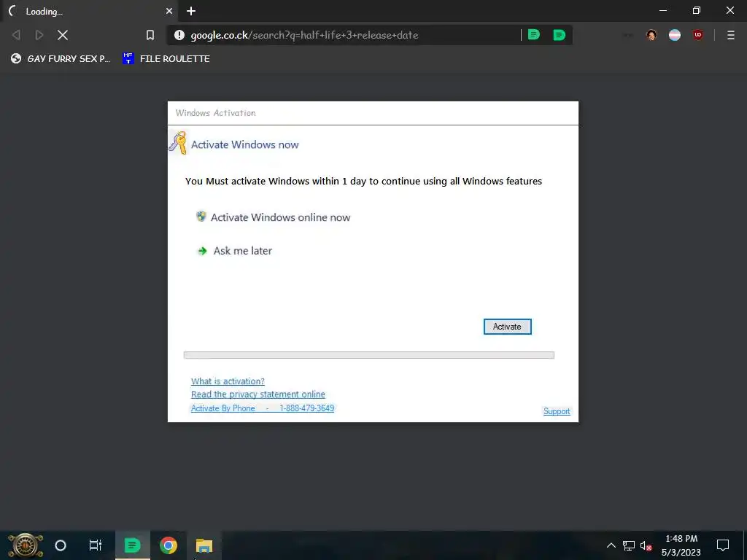Open the uBlock Origin extension icon
Image resolution: width=747 pixels, height=560 pixels.
(698, 35)
